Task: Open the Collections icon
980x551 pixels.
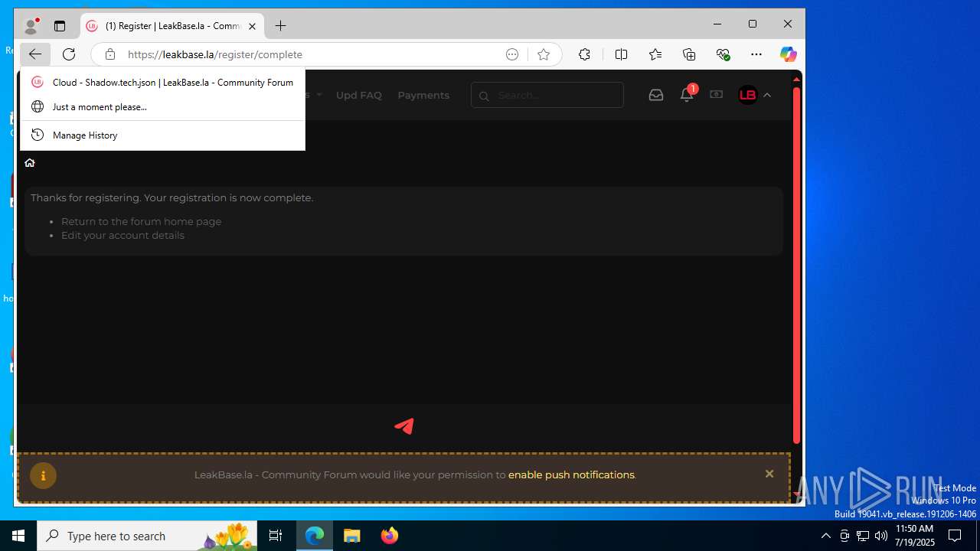Action: 689,54
